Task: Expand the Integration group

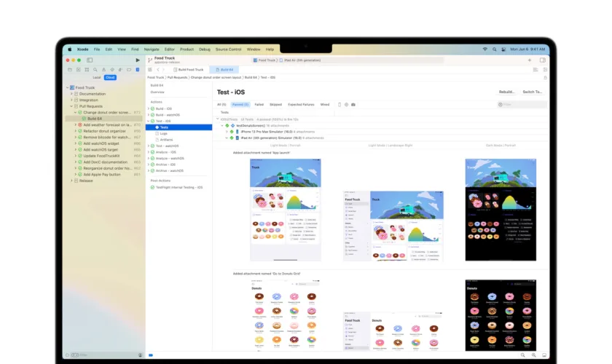Action: (71, 100)
